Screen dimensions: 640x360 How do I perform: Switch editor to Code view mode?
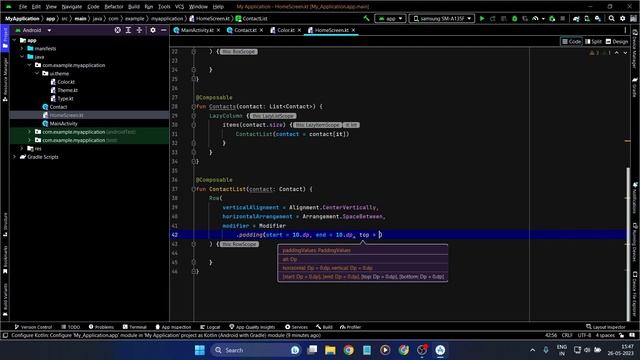(571, 41)
